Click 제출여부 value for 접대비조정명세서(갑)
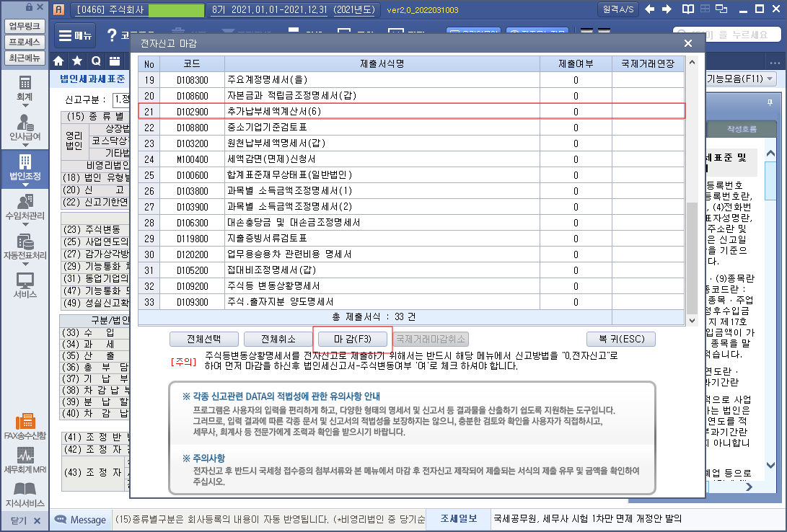This screenshot has width=787, height=532. (x=576, y=270)
